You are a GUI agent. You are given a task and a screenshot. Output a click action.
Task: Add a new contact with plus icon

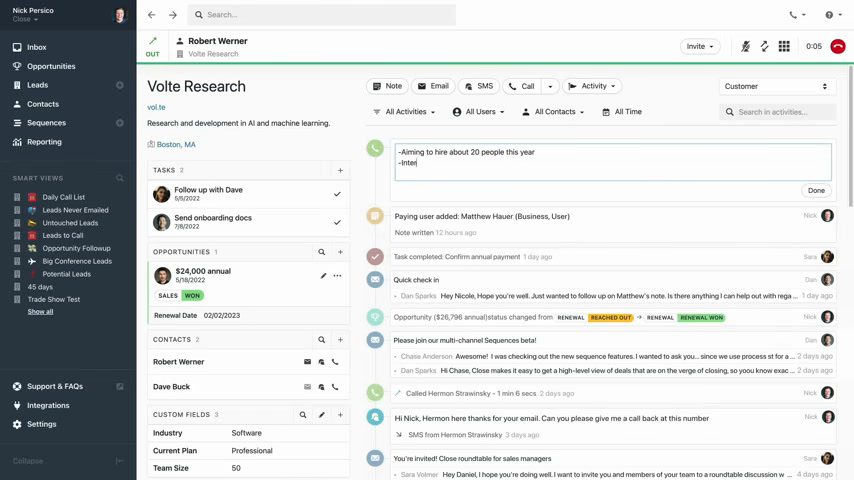(340, 339)
